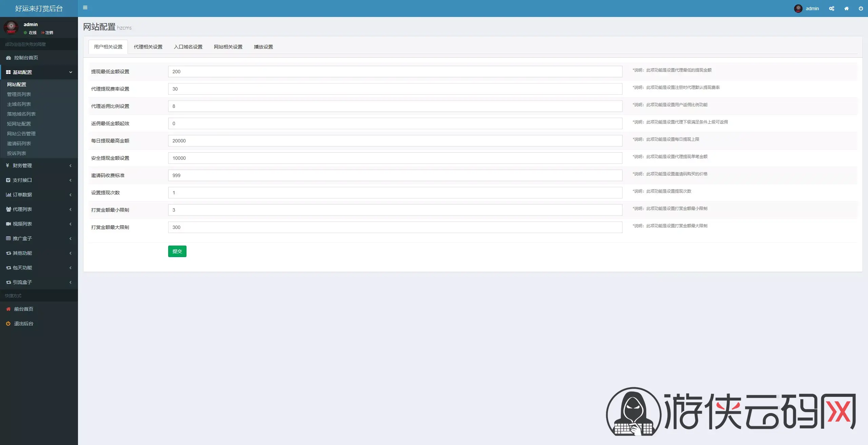Click the bar chart icon beside 订单数据
Viewport: 868px width, 445px height.
pyautogui.click(x=8, y=195)
